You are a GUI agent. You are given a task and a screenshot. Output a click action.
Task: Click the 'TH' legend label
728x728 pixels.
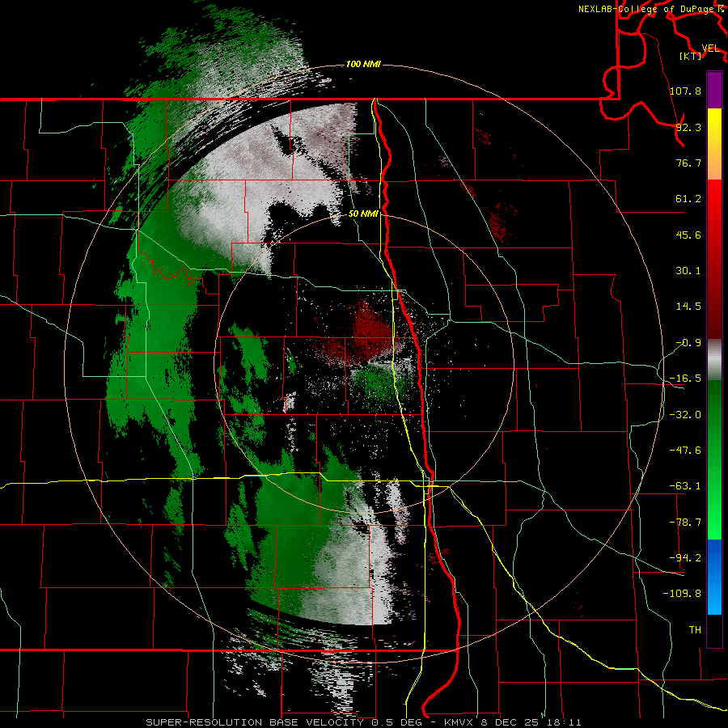[695, 630]
